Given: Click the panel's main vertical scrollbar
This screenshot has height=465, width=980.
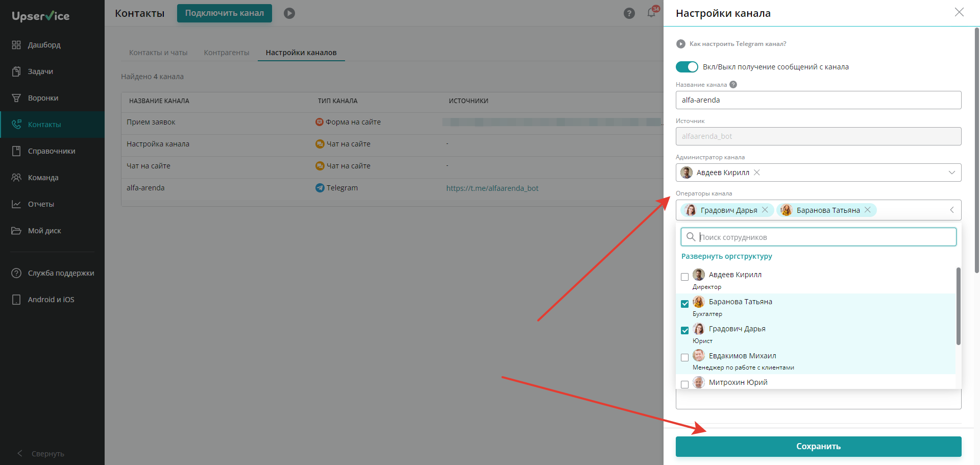Looking at the screenshot, I should (977, 151).
